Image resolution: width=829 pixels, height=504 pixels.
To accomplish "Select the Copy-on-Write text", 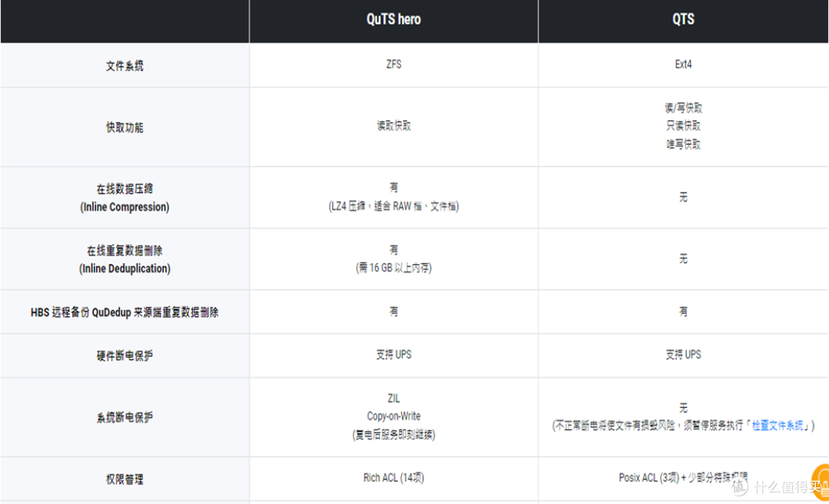I will (393, 417).
